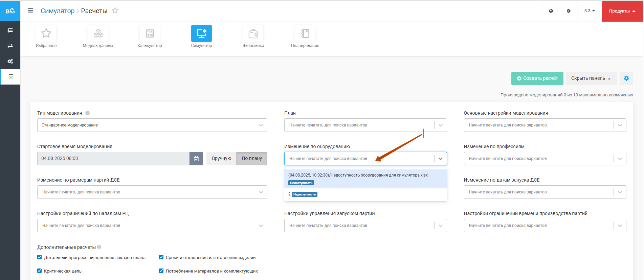Open the Планирование notebook icon
The height and width of the screenshot is (280, 644).
(x=305, y=33)
